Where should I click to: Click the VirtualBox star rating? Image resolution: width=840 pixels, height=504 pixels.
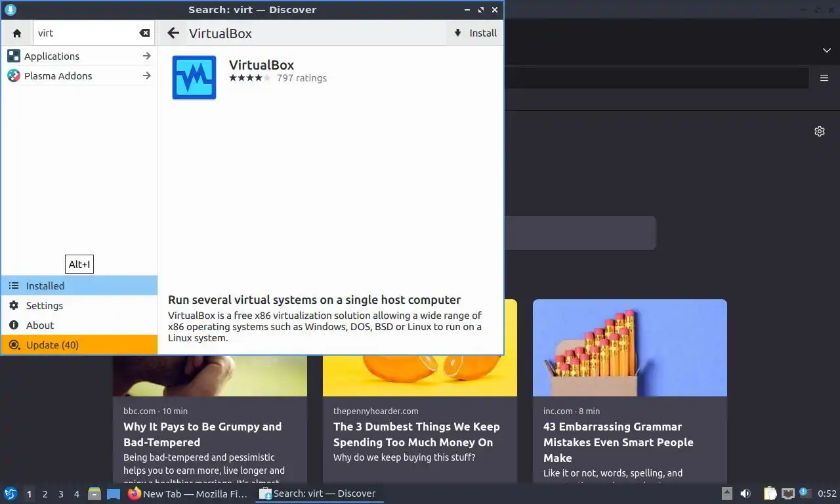(x=249, y=78)
